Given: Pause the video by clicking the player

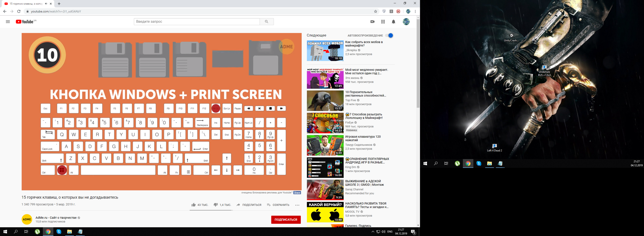Looking at the screenshot, I should click(x=161, y=112).
